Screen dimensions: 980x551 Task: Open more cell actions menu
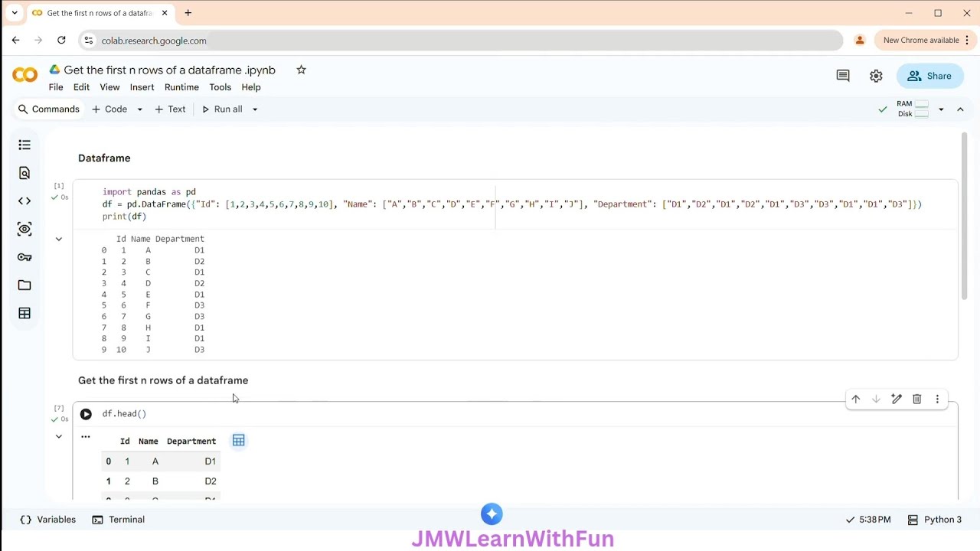(937, 399)
